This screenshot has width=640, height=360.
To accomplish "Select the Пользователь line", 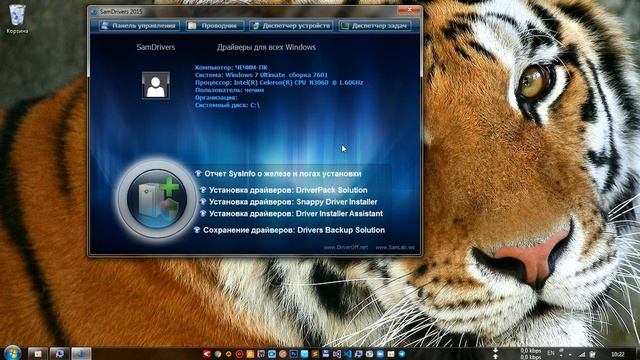I will pos(229,90).
